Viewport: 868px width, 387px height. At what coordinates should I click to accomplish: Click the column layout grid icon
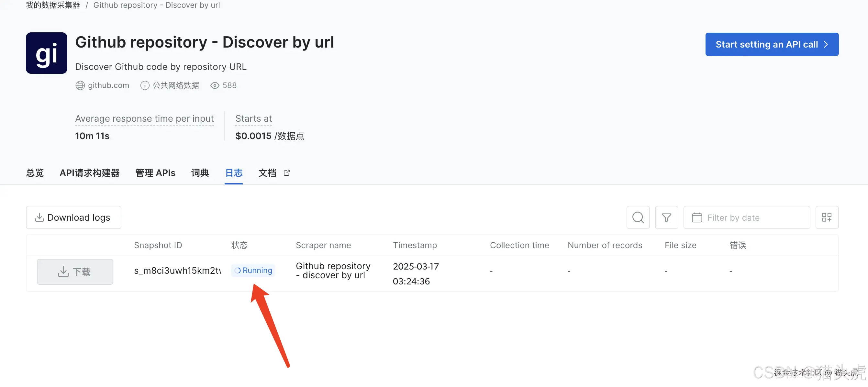827,217
